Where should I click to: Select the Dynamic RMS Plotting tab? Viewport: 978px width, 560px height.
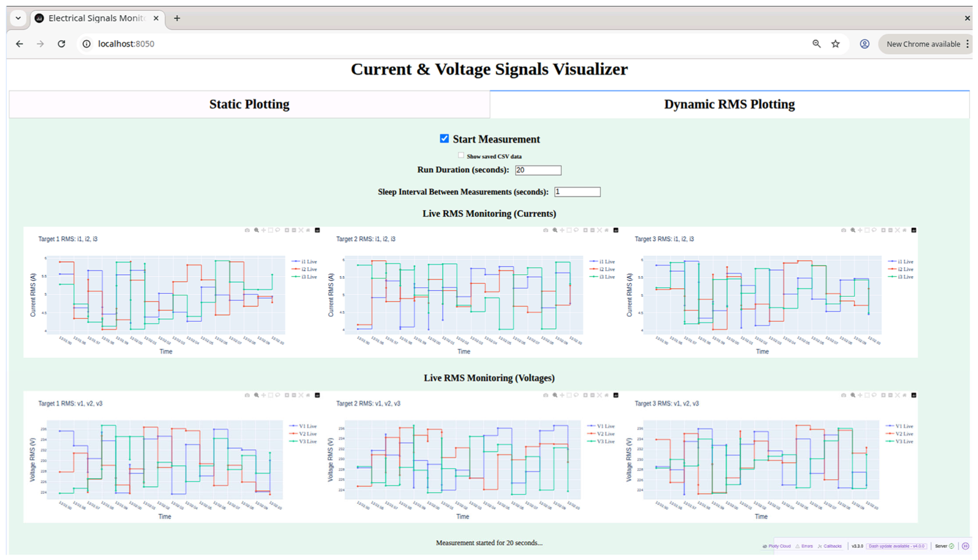pyautogui.click(x=729, y=104)
